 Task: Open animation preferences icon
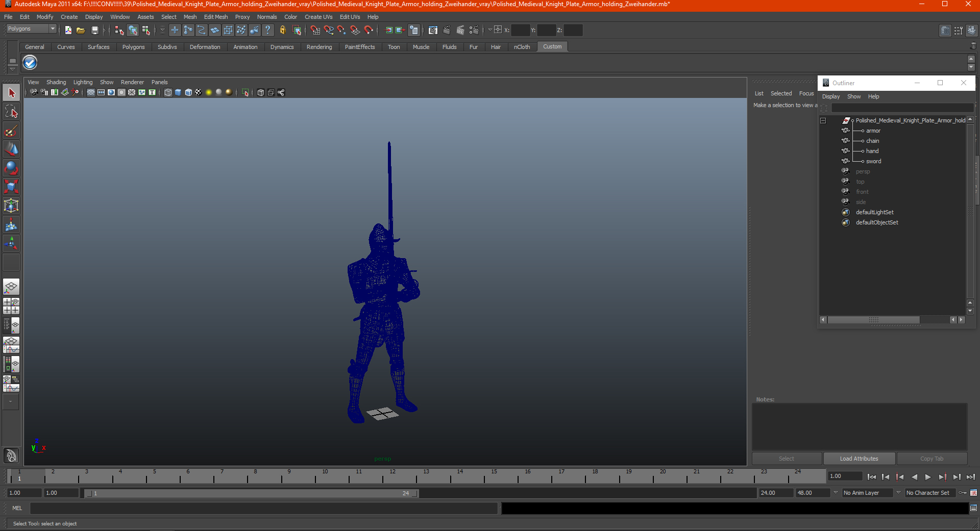click(973, 493)
